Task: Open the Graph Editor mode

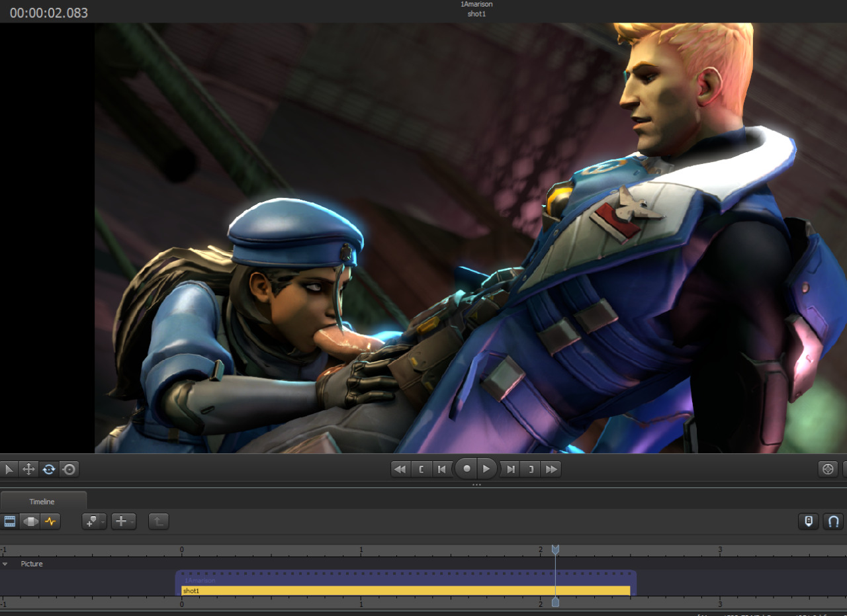Action: (x=50, y=521)
